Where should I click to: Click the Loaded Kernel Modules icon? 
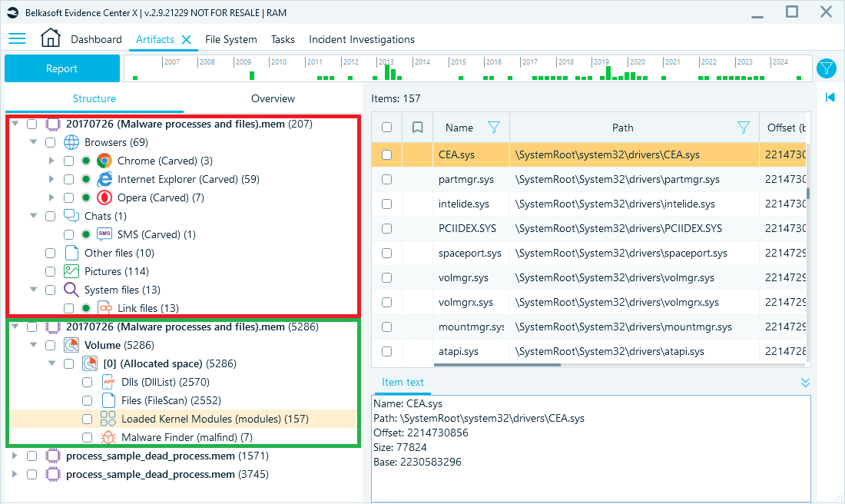tap(105, 419)
